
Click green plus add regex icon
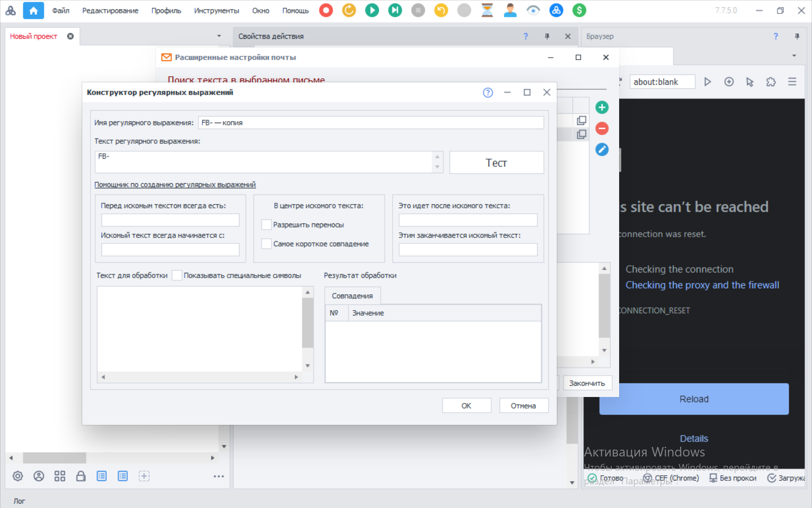[x=601, y=108]
